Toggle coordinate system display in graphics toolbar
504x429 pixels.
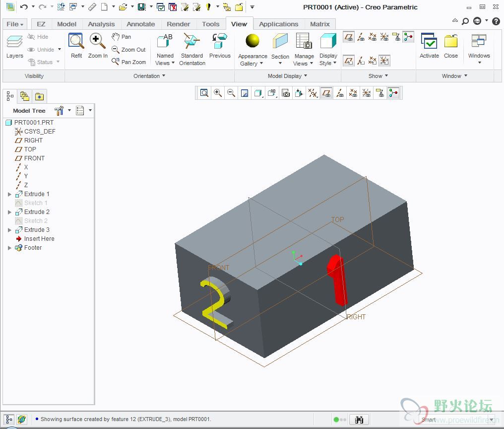tap(367, 93)
